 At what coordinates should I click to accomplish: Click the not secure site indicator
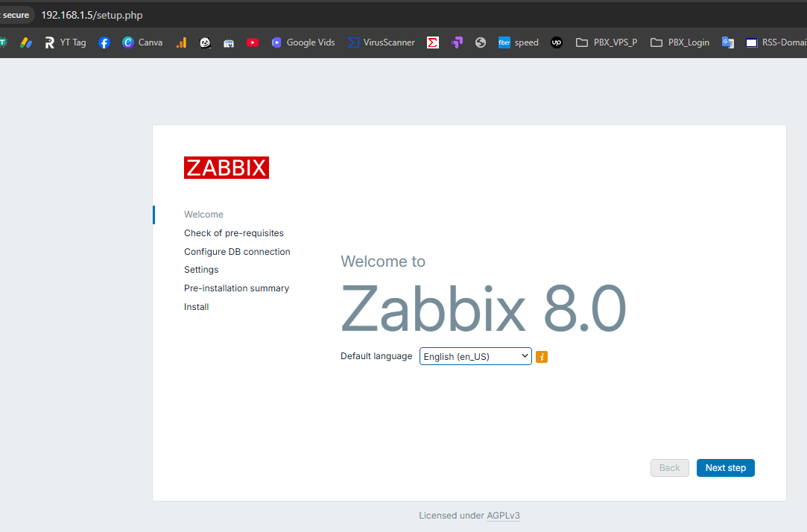16,15
